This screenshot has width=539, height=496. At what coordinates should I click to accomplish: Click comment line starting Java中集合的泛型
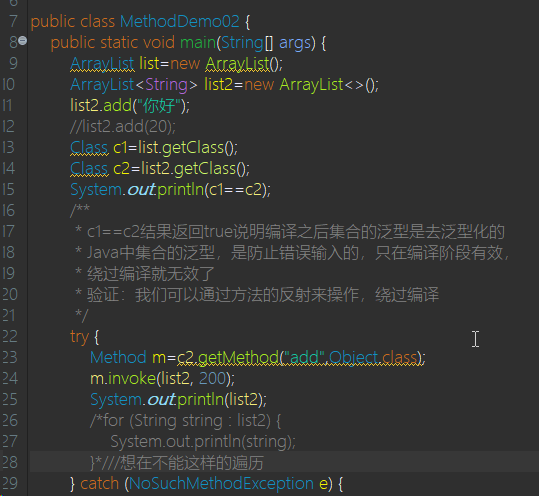[x=292, y=253]
